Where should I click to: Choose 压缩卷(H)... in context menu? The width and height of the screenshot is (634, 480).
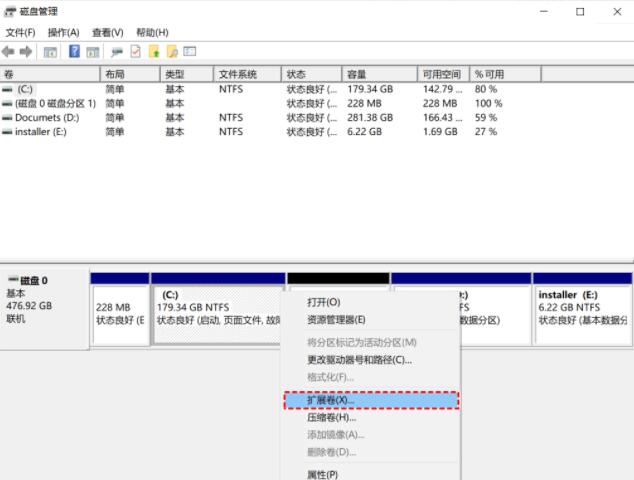click(x=331, y=417)
